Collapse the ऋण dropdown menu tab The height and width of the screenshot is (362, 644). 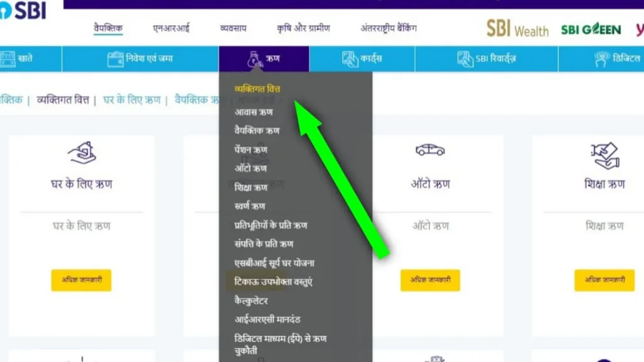[x=264, y=58]
